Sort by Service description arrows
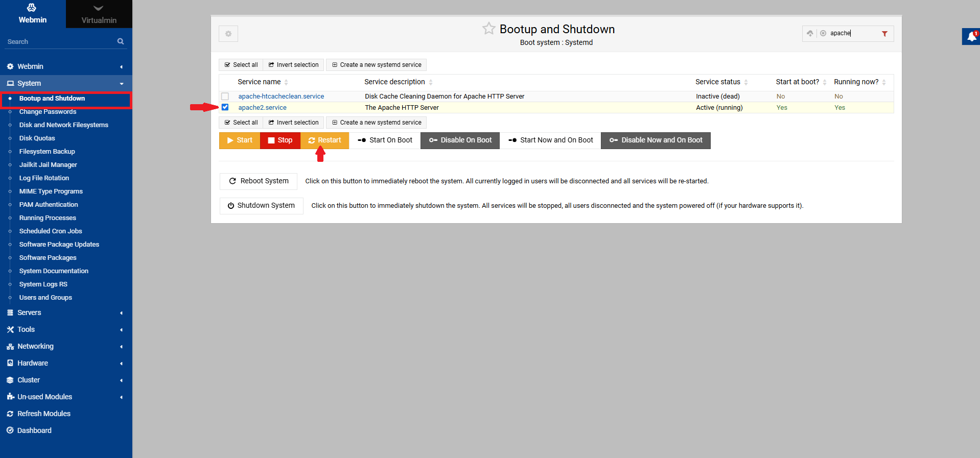 [x=431, y=82]
